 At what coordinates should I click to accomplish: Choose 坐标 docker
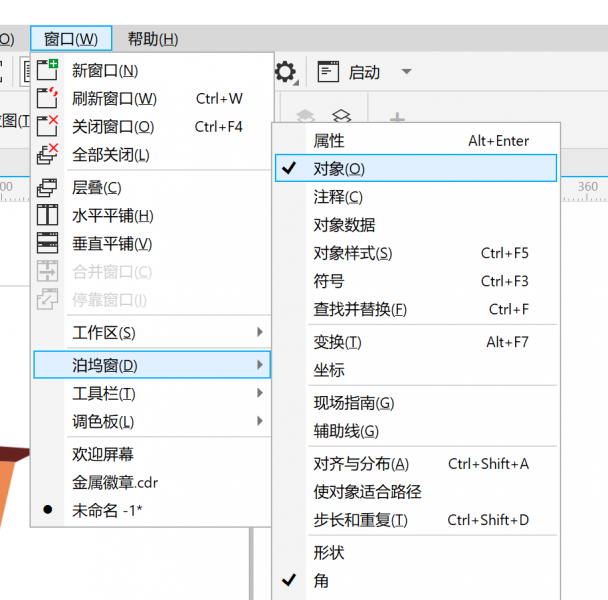(416, 370)
